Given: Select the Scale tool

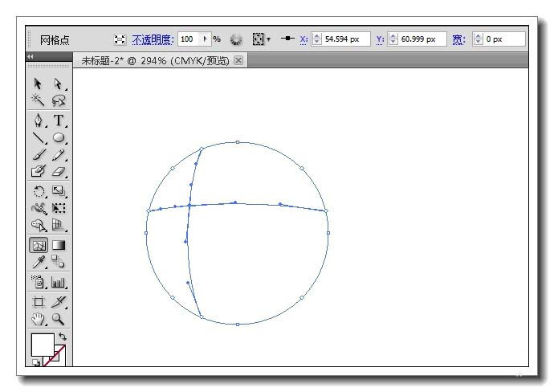Looking at the screenshot, I should pyautogui.click(x=59, y=191).
